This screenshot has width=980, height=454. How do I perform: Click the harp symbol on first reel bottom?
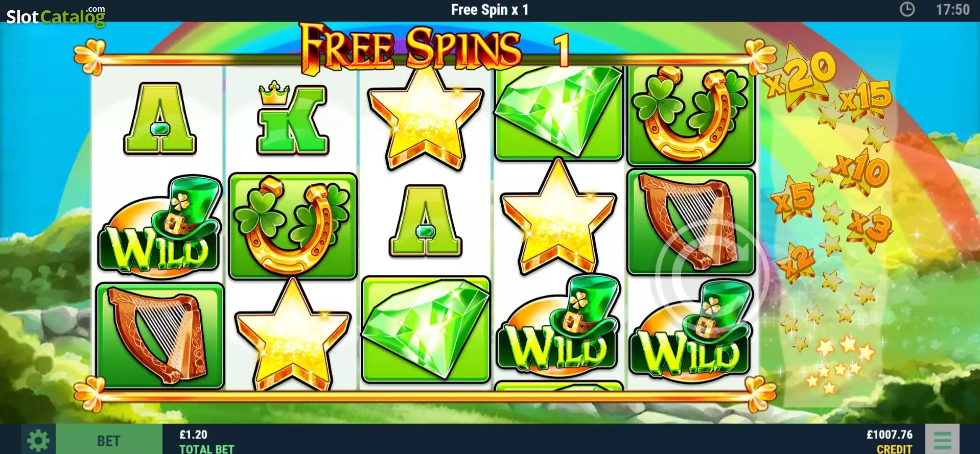(160, 336)
